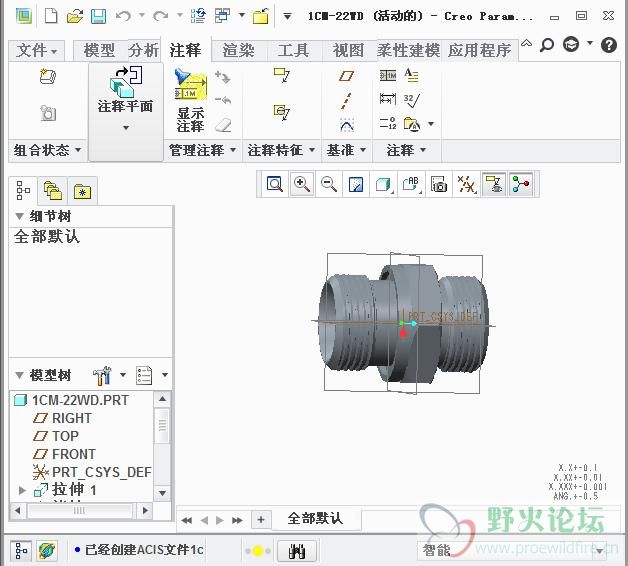Click the model tree scrollbar down arrow
Screen dimensions: 628x566
pyautogui.click(x=162, y=493)
